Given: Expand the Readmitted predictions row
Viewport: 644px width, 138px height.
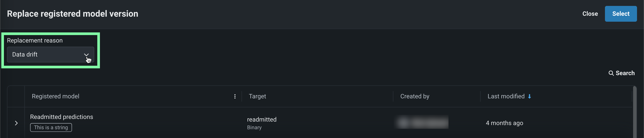Looking at the screenshot, I should [16, 123].
